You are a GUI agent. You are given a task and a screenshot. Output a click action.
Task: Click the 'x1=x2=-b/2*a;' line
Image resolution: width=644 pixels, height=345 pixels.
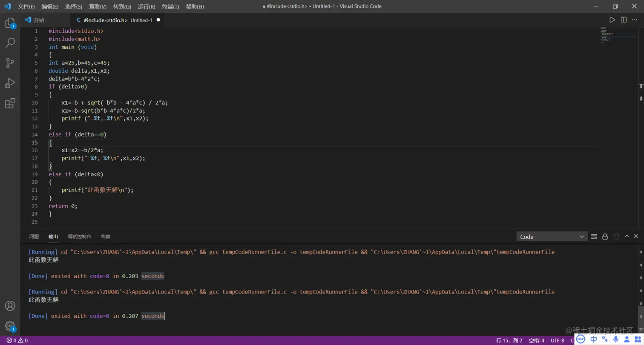click(82, 150)
